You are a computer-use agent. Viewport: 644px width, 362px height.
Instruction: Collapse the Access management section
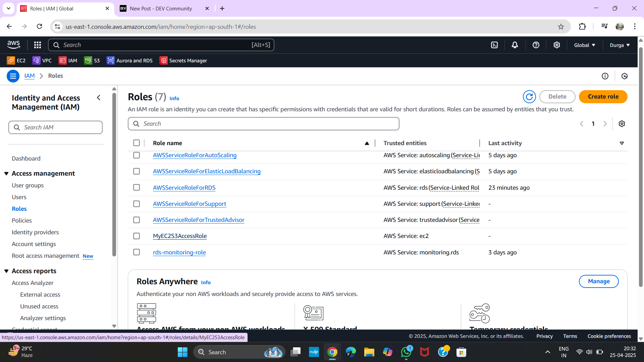coord(6,173)
